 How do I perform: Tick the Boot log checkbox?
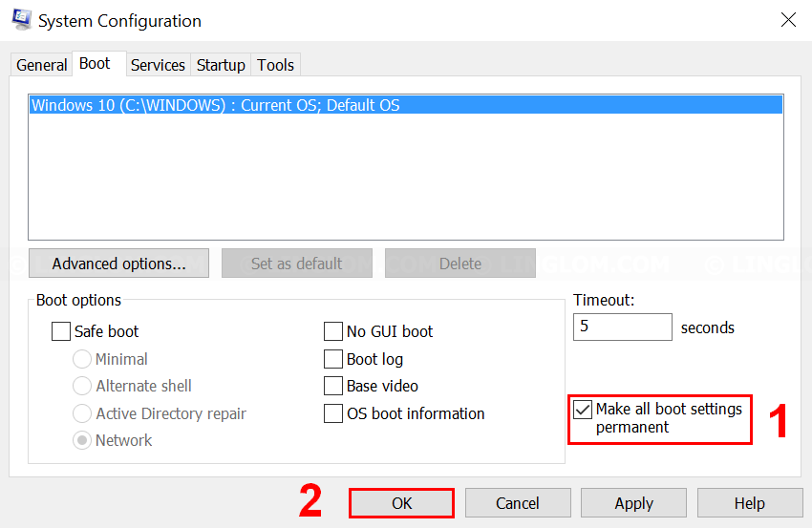[333, 359]
